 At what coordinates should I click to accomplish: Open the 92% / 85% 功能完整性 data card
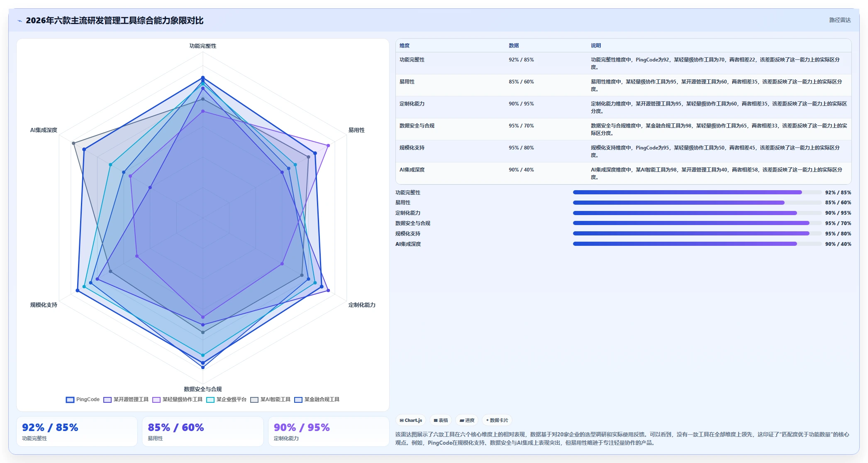coord(77,431)
